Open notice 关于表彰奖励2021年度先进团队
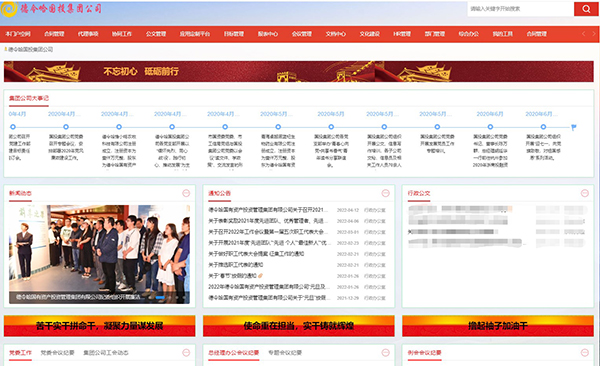 tap(268, 221)
